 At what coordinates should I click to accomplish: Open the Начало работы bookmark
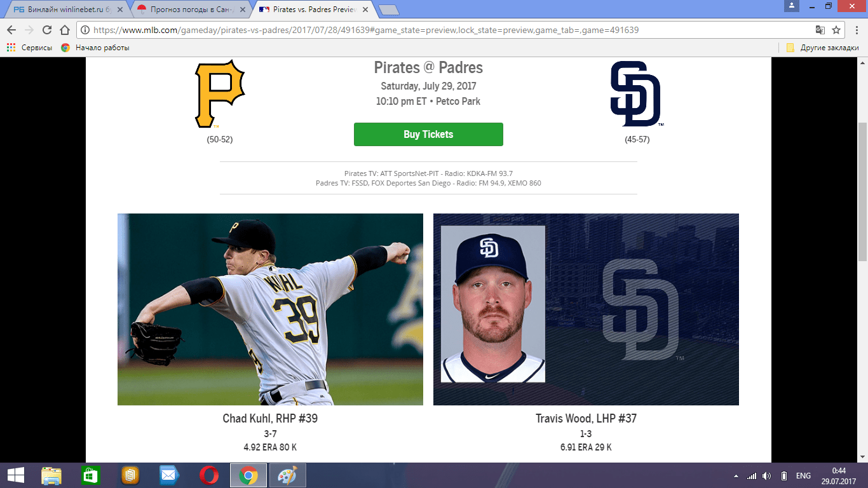[95, 48]
